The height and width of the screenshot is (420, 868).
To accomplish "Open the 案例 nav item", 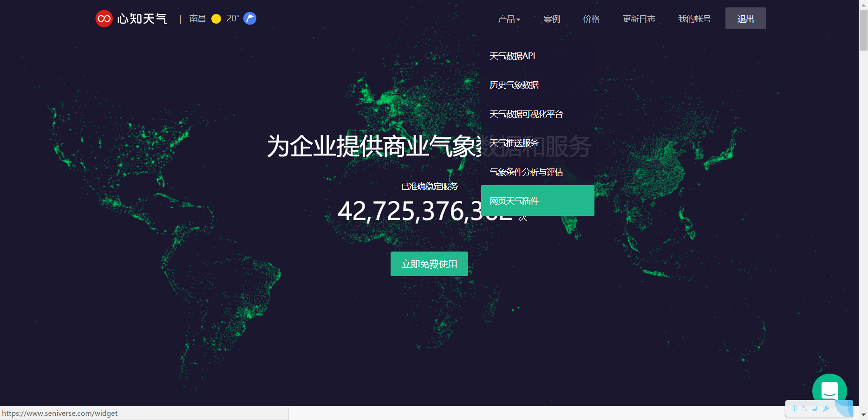I will point(552,19).
